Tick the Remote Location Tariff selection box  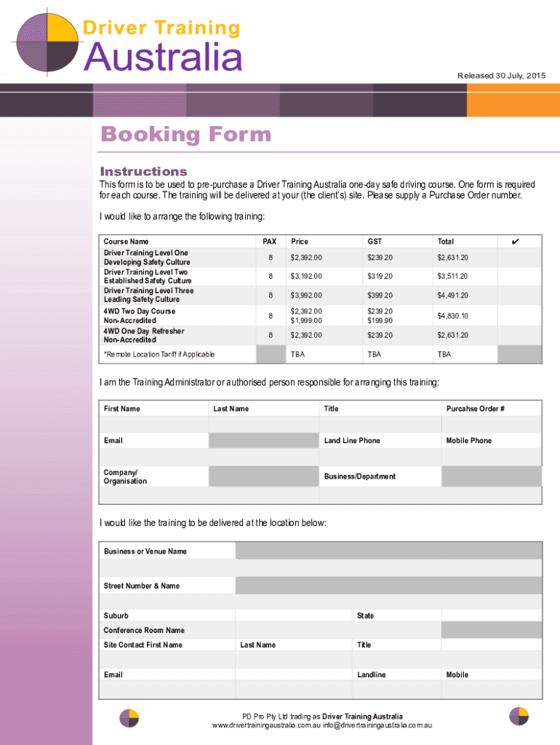coord(519,354)
